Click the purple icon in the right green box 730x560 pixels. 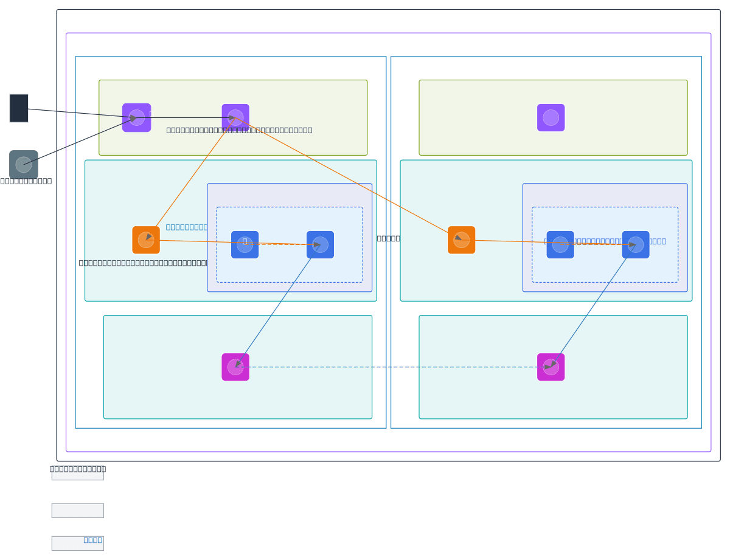(x=551, y=117)
